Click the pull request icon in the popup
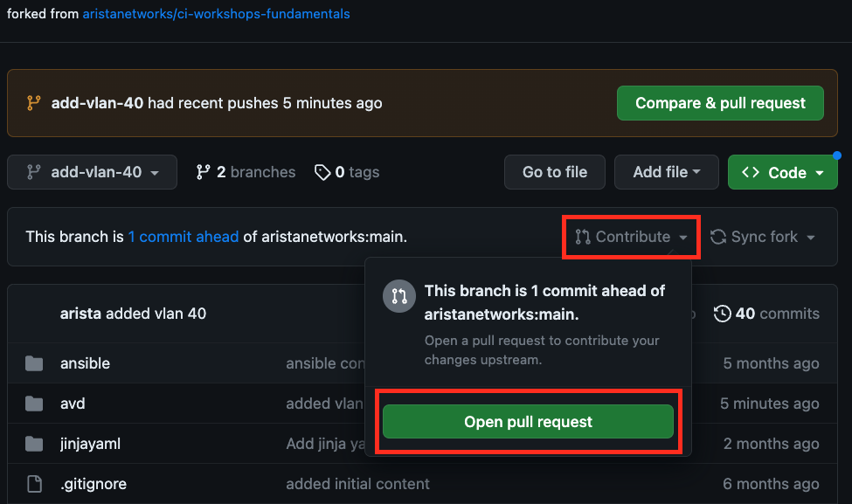Image resolution: width=852 pixels, height=504 pixels. point(398,296)
